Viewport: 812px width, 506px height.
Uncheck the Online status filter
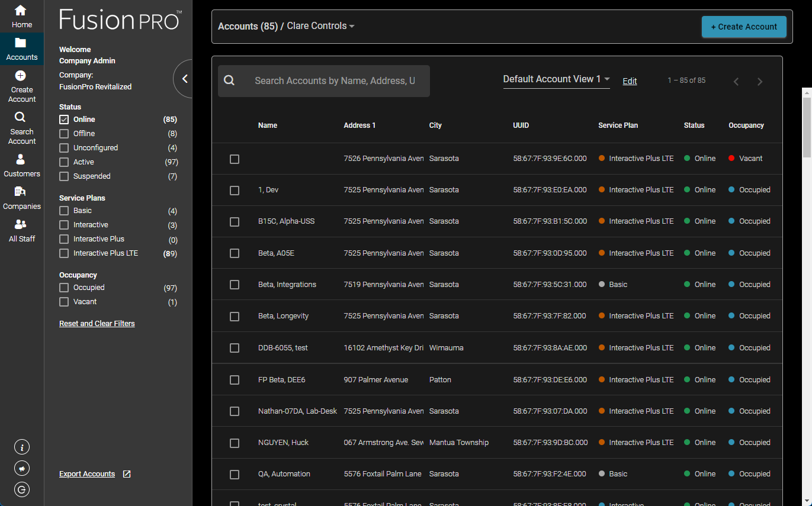[63, 119]
